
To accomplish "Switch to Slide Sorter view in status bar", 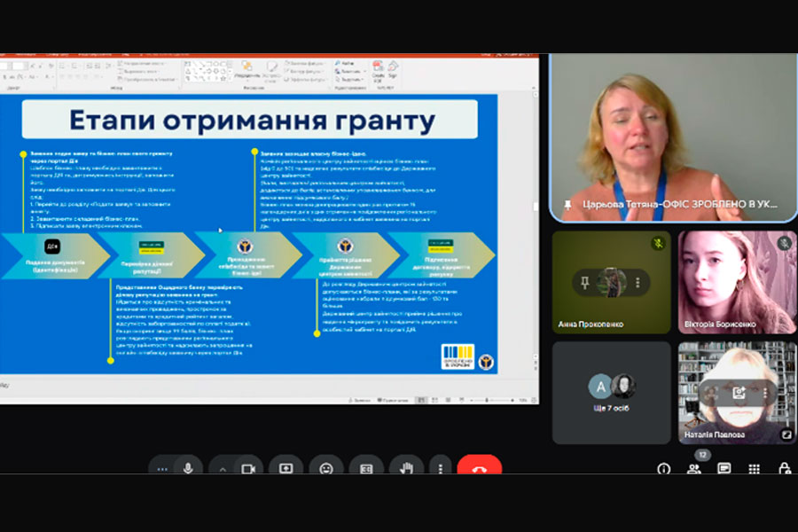I will (434, 401).
